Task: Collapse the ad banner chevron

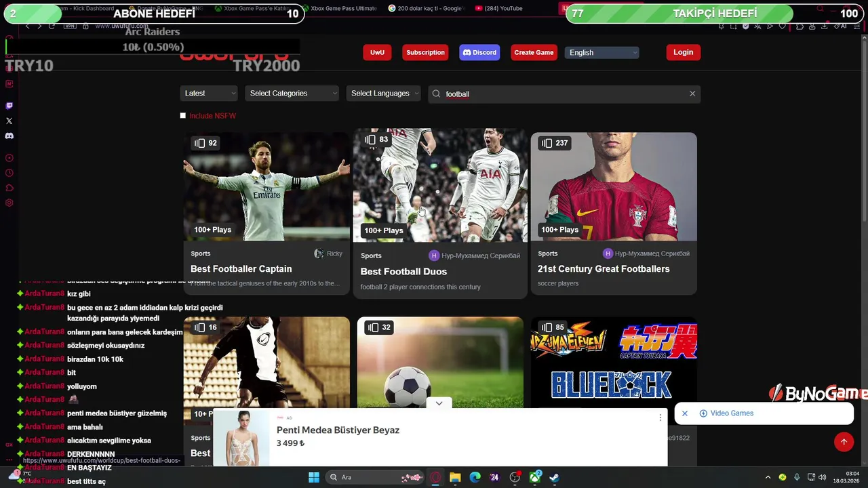Action: (x=439, y=403)
